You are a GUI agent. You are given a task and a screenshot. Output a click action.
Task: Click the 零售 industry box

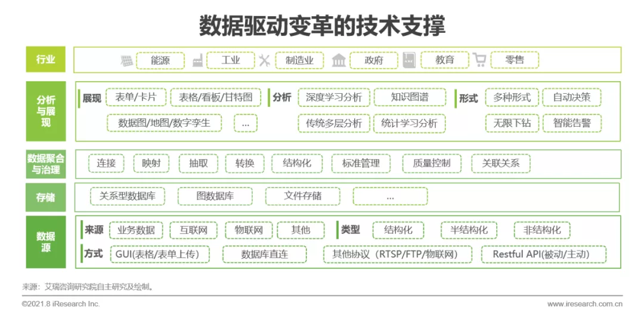point(515,60)
